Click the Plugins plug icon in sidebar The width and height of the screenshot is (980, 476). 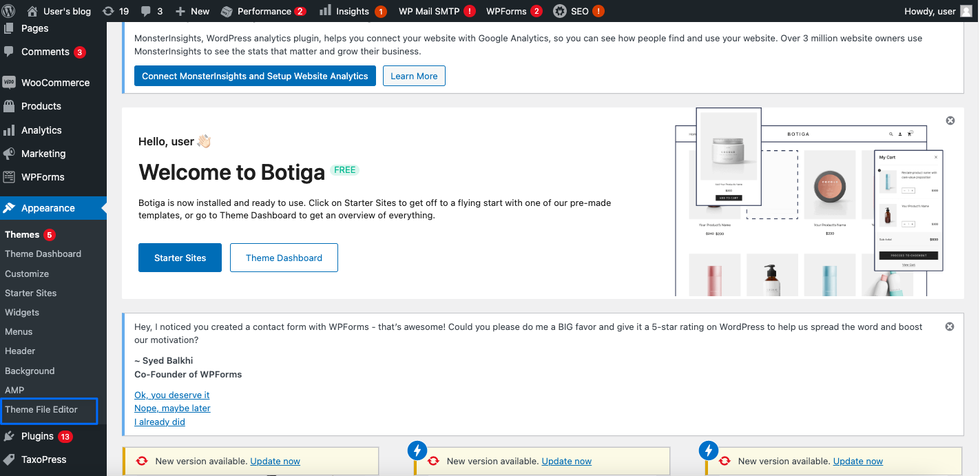(9, 436)
